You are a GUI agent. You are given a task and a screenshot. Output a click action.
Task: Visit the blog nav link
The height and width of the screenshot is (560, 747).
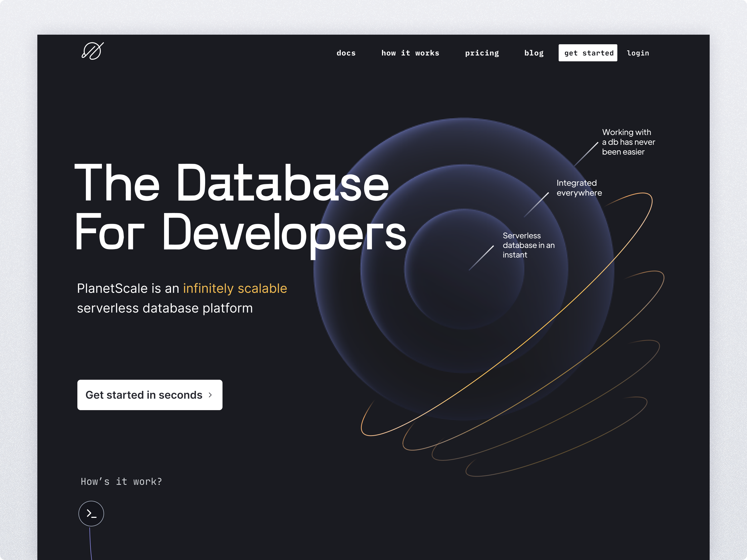[534, 53]
